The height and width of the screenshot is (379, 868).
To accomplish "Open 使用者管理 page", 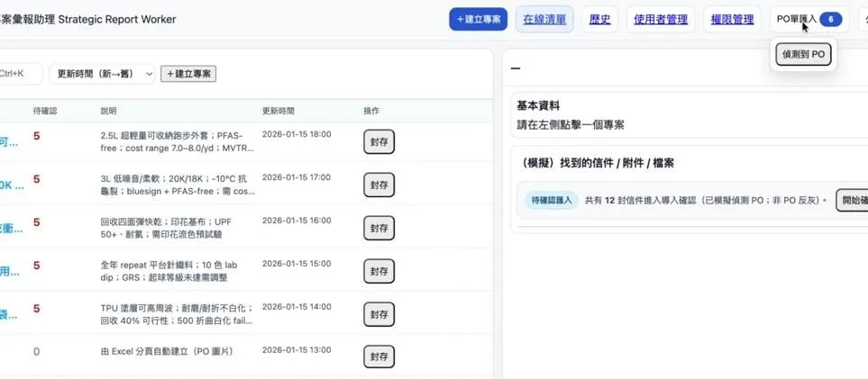I will tap(661, 20).
